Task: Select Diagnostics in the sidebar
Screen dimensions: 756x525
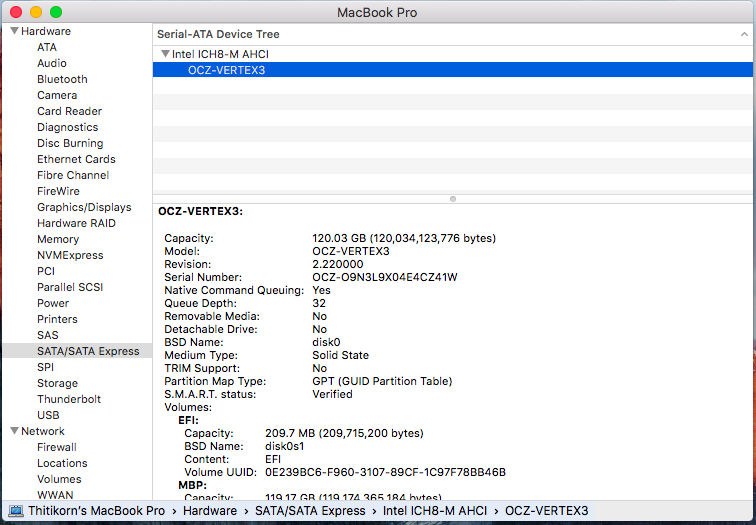Action: [68, 127]
